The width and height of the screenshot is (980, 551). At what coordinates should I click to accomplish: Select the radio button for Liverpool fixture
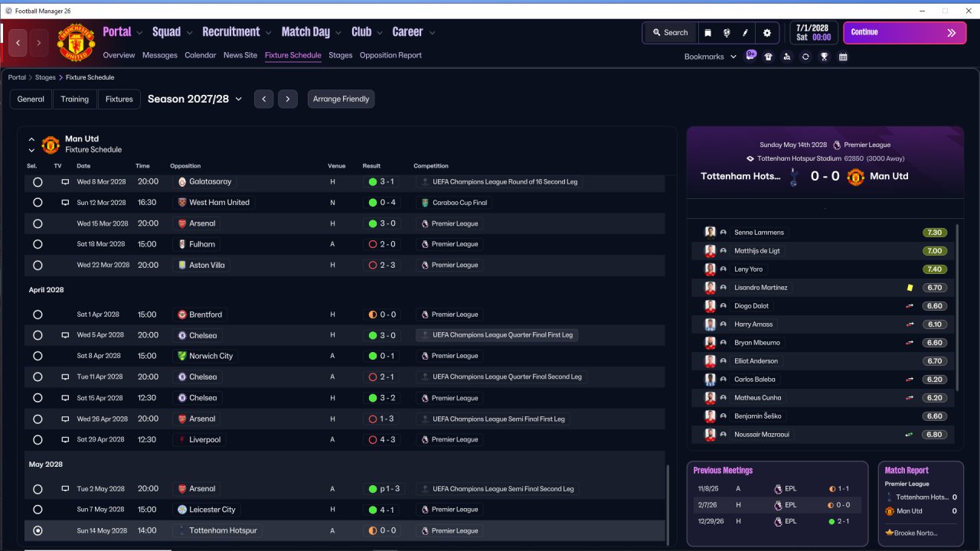tap(38, 440)
